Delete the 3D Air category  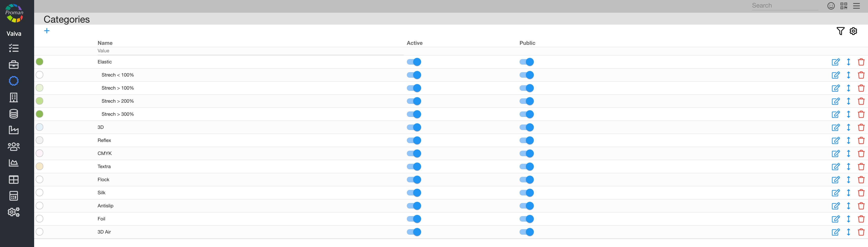pos(861,232)
